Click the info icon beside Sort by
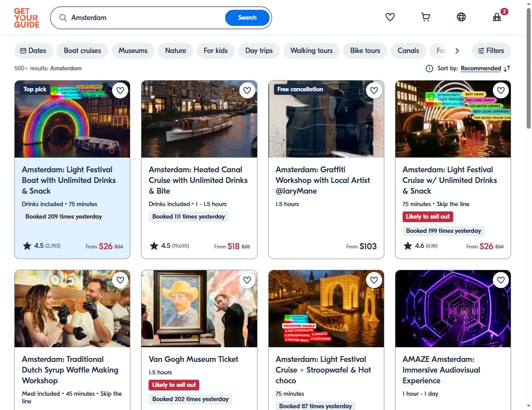 [429, 69]
